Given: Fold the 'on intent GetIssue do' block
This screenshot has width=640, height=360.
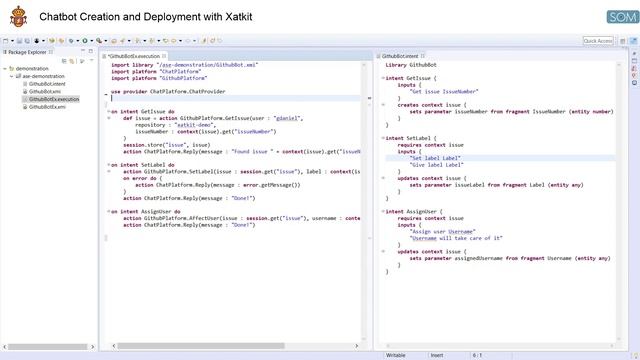Looking at the screenshot, I should click(109, 111).
